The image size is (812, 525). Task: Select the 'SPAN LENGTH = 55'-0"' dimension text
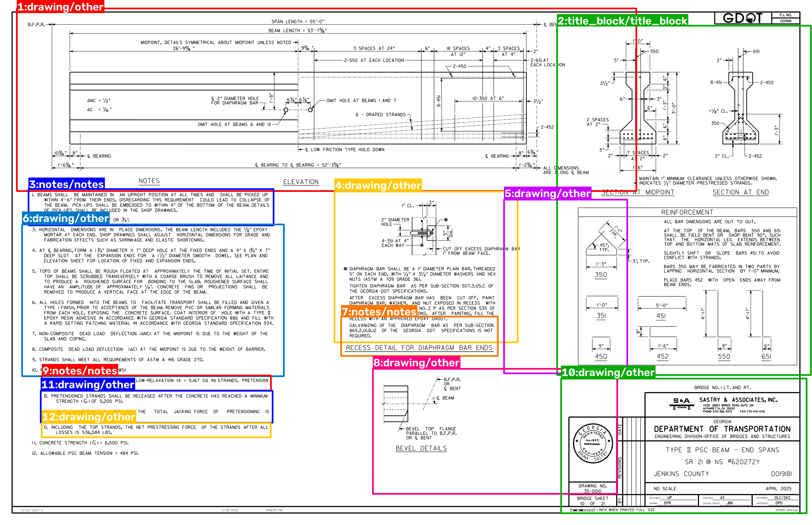[298, 21]
